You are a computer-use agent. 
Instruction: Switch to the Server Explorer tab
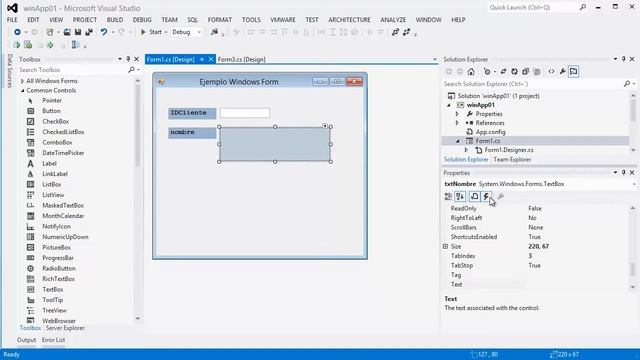pos(65,328)
